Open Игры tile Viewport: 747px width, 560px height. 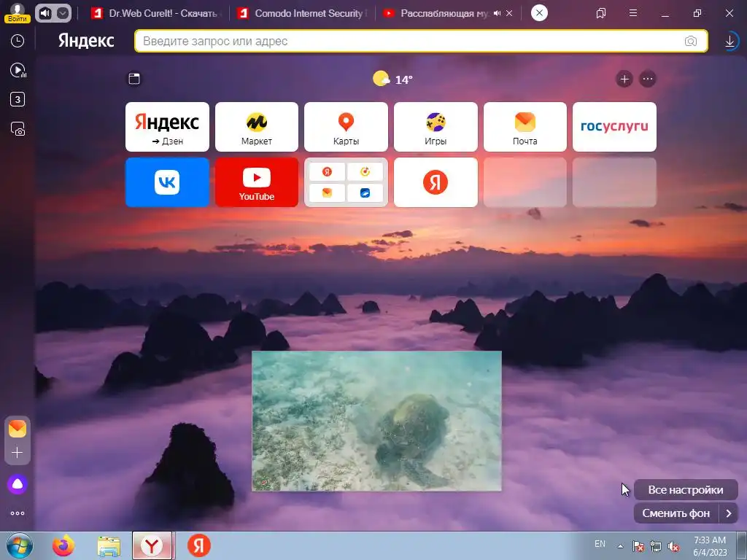click(436, 127)
